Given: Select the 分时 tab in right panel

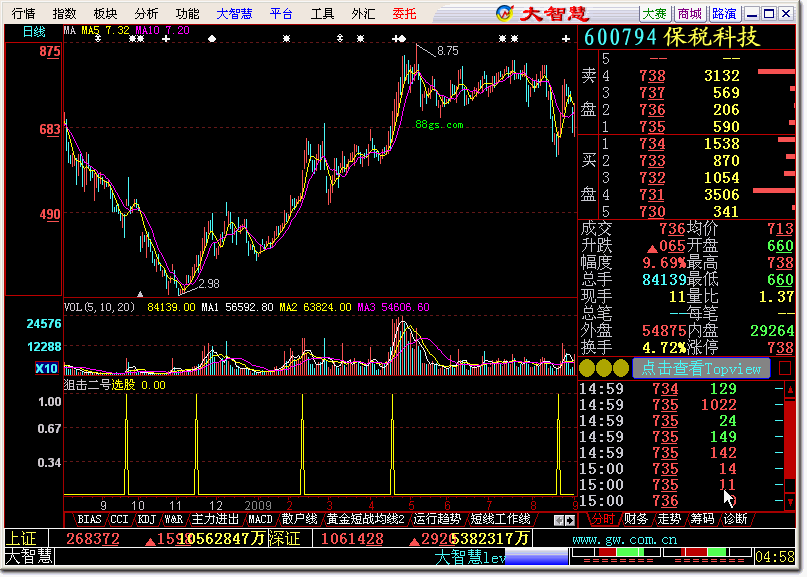Looking at the screenshot, I should tap(603, 519).
